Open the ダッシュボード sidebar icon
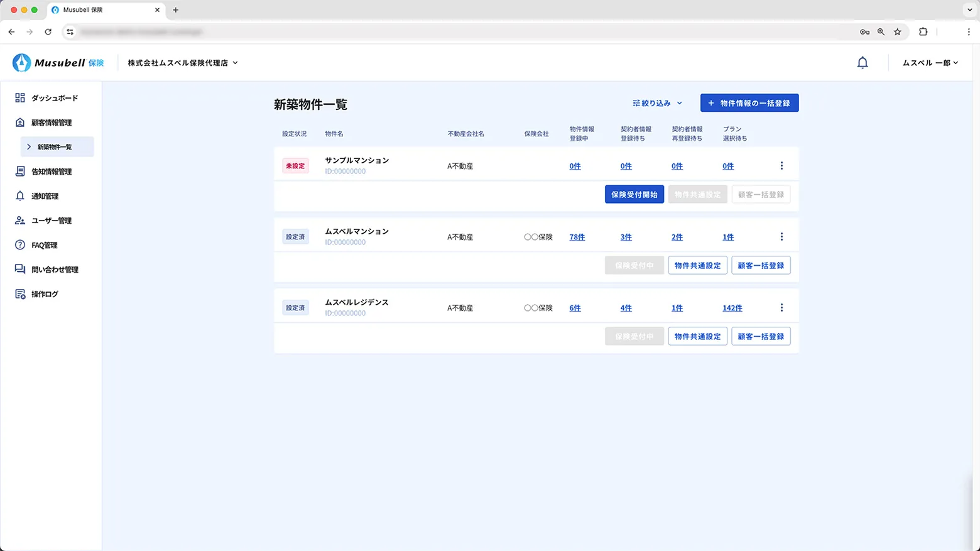Viewport: 980px width, 551px height. 21,97
